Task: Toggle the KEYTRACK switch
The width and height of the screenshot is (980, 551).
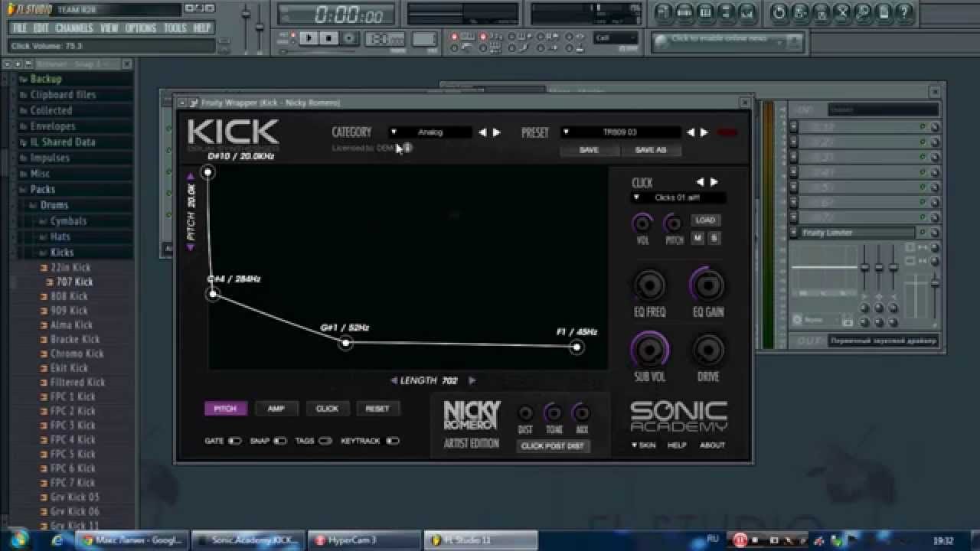Action: (393, 441)
